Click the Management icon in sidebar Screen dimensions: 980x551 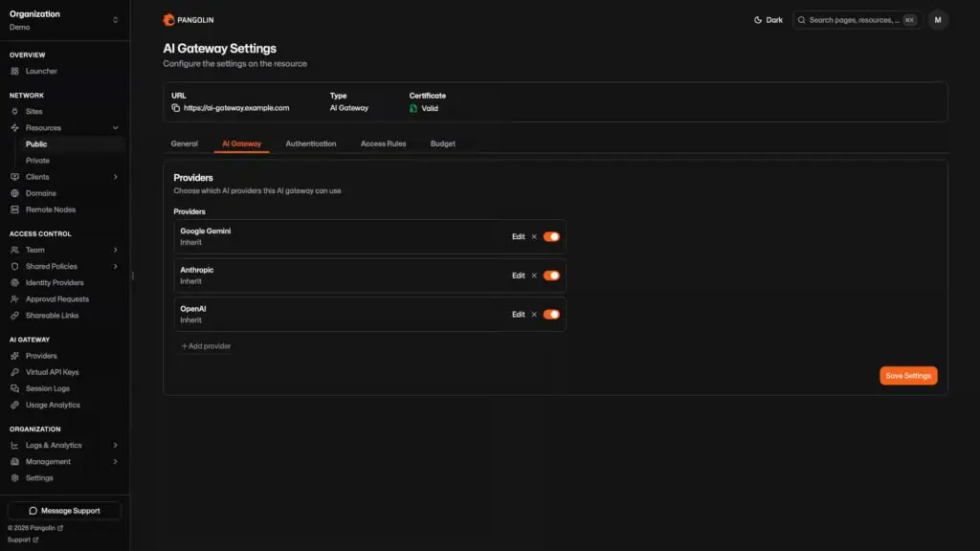pos(15,462)
